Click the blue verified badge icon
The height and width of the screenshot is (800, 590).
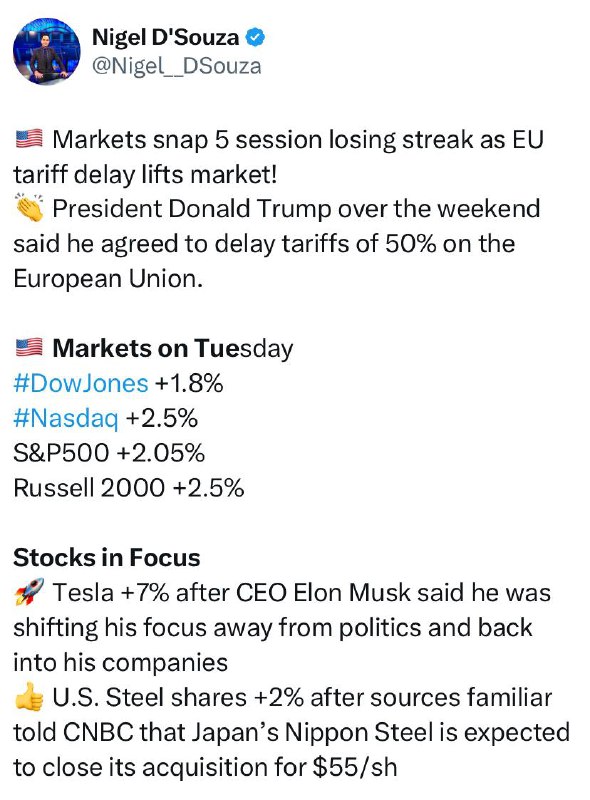[x=255, y=37]
